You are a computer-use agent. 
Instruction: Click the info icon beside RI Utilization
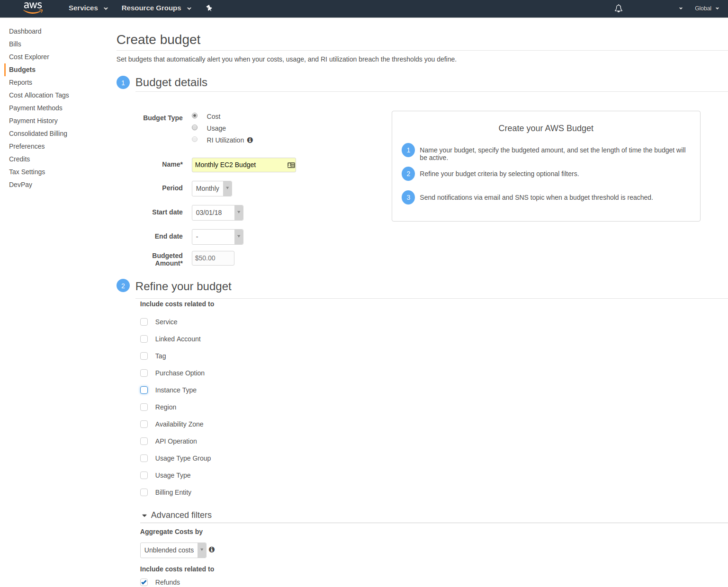click(x=250, y=140)
